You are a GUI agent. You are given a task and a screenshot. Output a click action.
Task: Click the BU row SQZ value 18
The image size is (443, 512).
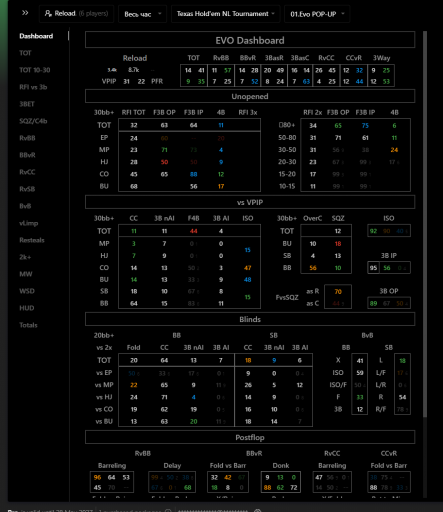pyautogui.click(x=338, y=244)
